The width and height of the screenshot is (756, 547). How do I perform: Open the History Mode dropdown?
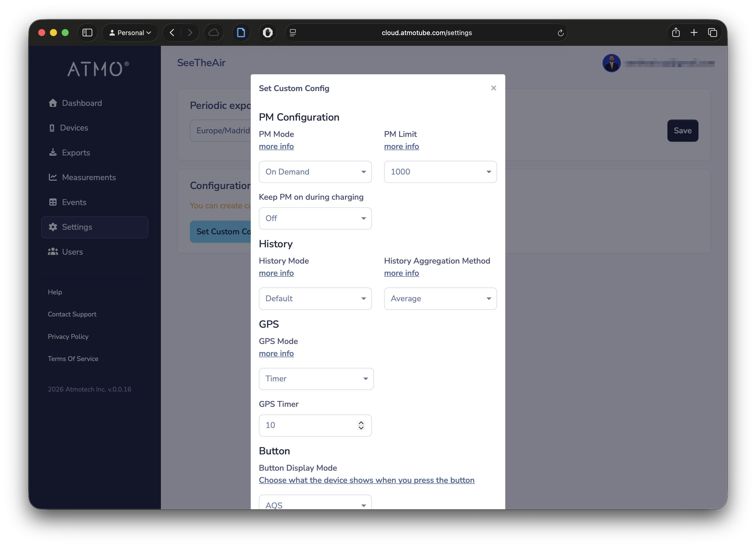click(315, 298)
